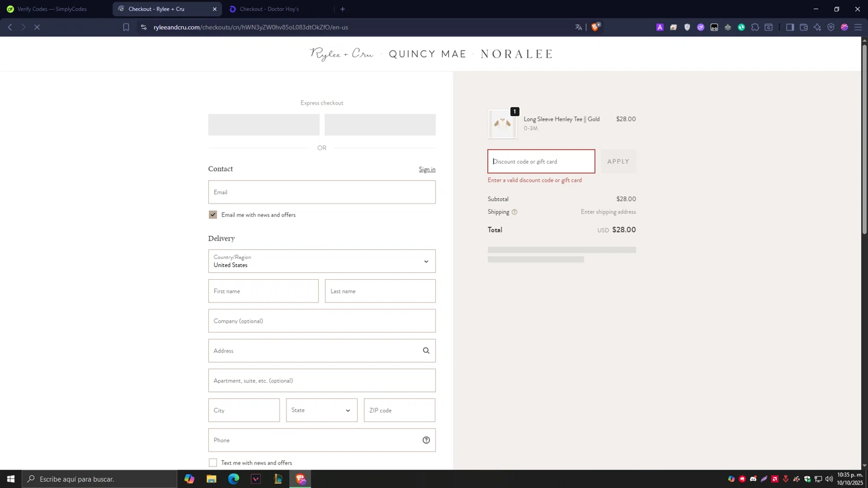Open the page translate icon in address bar

coord(578,27)
